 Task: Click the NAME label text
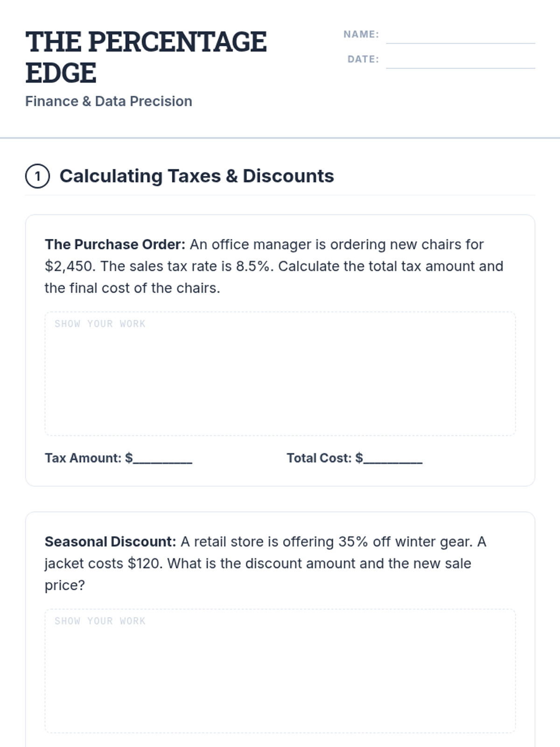[361, 35]
